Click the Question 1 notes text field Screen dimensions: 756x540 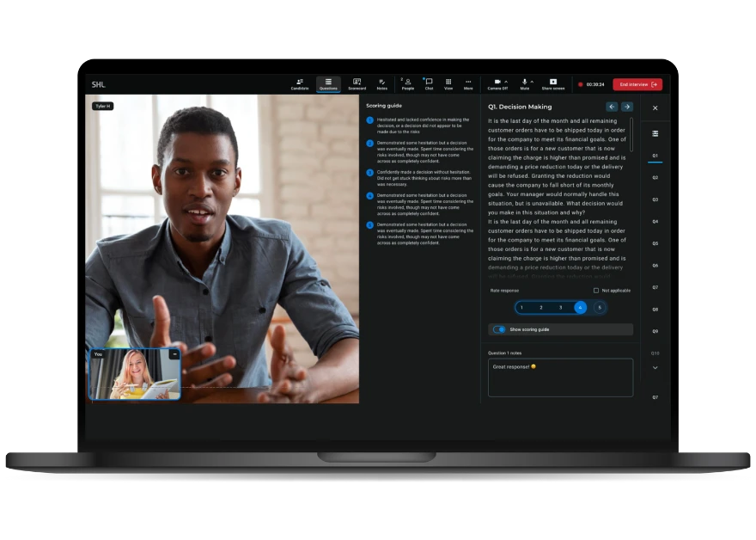(x=560, y=377)
